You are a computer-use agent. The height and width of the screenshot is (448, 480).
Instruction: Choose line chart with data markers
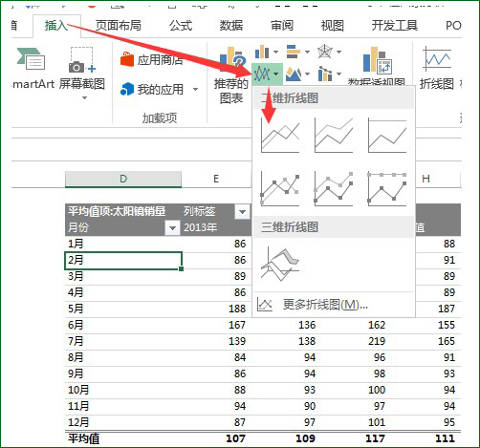pyautogui.click(x=280, y=188)
